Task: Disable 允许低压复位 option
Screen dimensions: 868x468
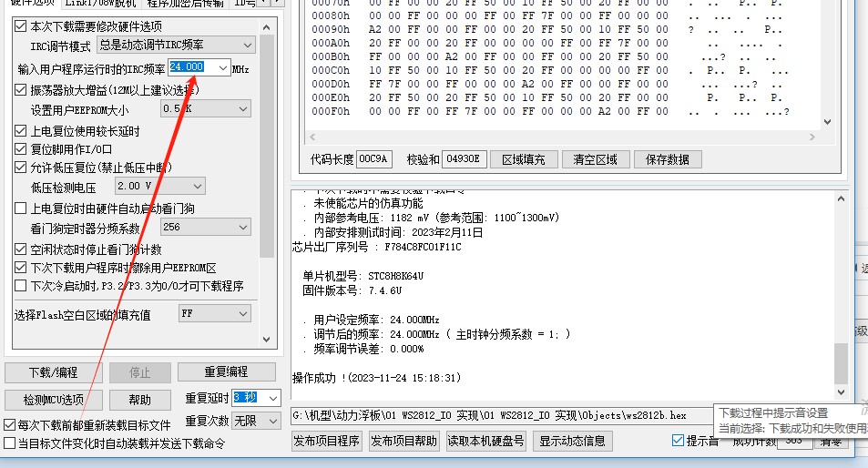Action: [x=20, y=167]
